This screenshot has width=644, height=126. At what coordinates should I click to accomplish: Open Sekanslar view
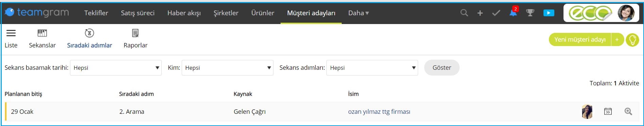click(42, 39)
